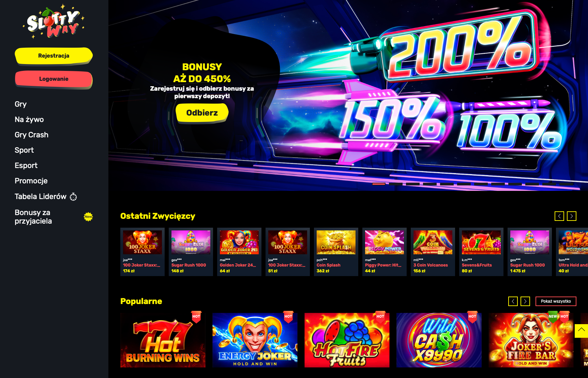Claim bonus with Odbierz button

202,113
